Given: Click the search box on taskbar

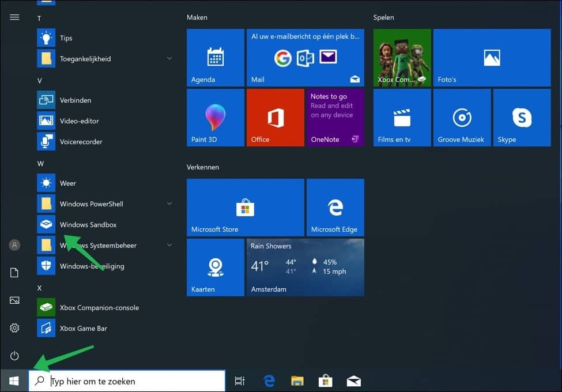Looking at the screenshot, I should pyautogui.click(x=127, y=381).
